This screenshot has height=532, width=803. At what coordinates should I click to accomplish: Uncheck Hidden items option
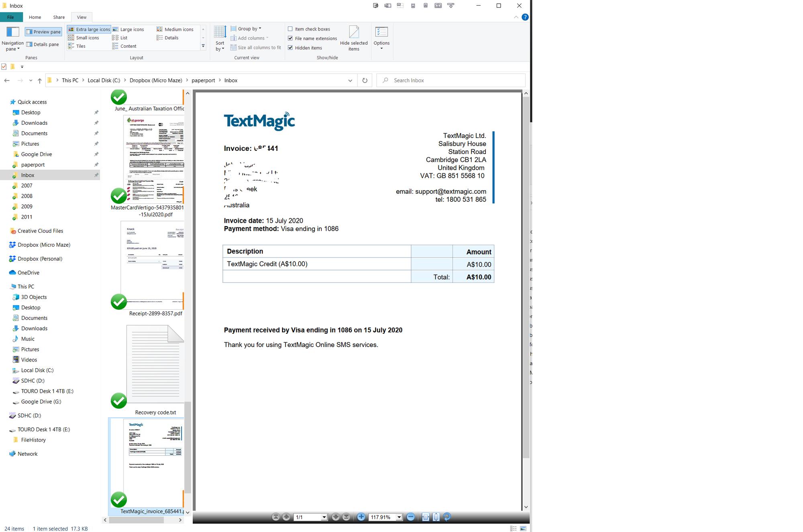pyautogui.click(x=290, y=48)
